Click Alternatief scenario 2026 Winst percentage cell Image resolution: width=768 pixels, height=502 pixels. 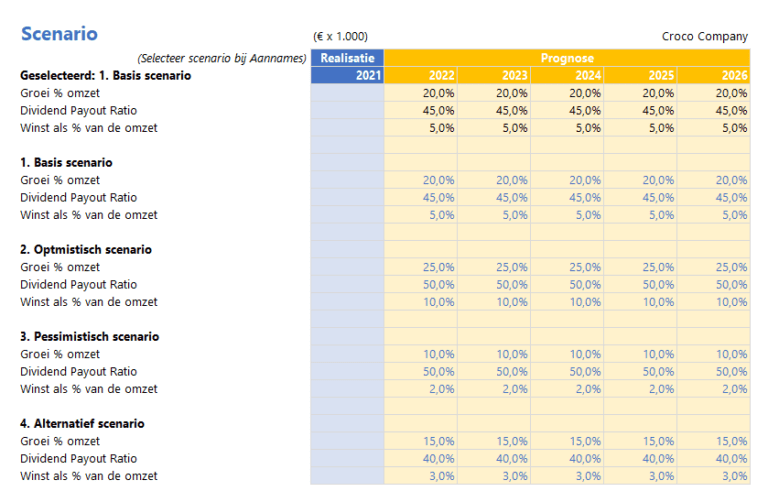click(713, 476)
